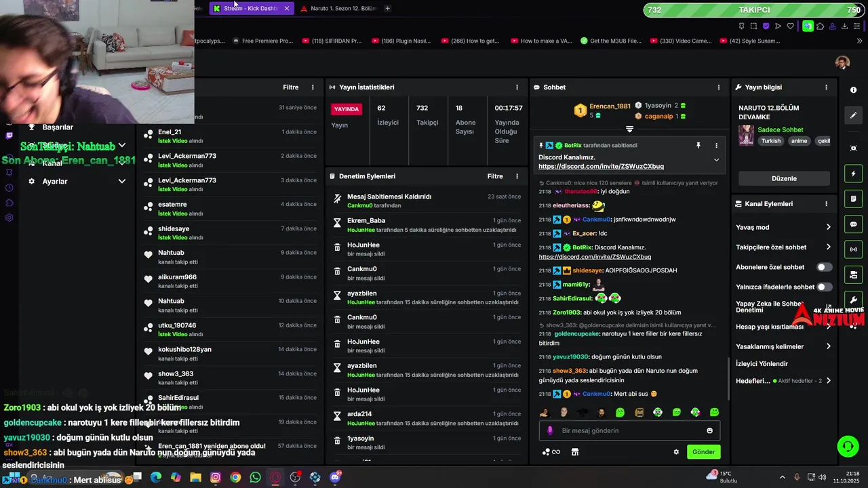868x488 pixels.
Task: Click the green headset support button
Action: [848, 446]
